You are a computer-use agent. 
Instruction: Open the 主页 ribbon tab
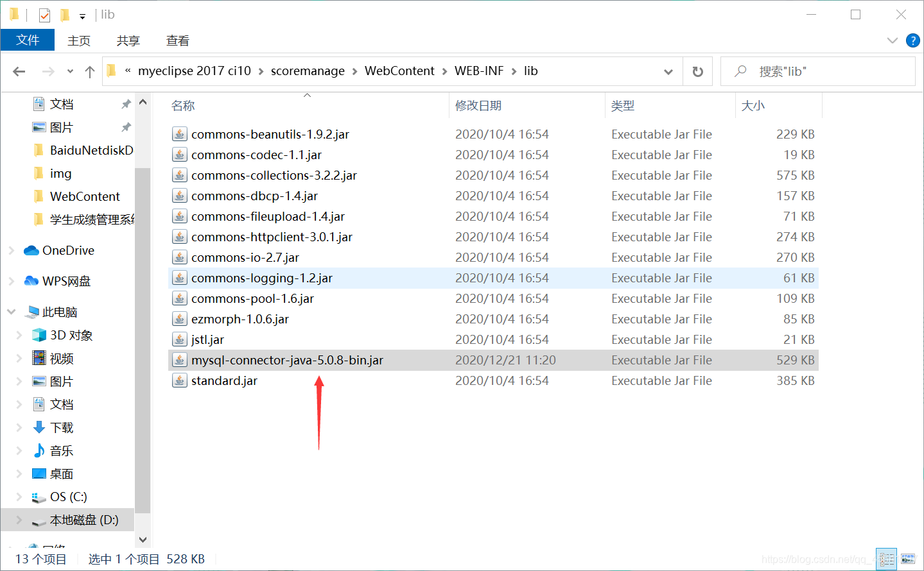(79, 40)
